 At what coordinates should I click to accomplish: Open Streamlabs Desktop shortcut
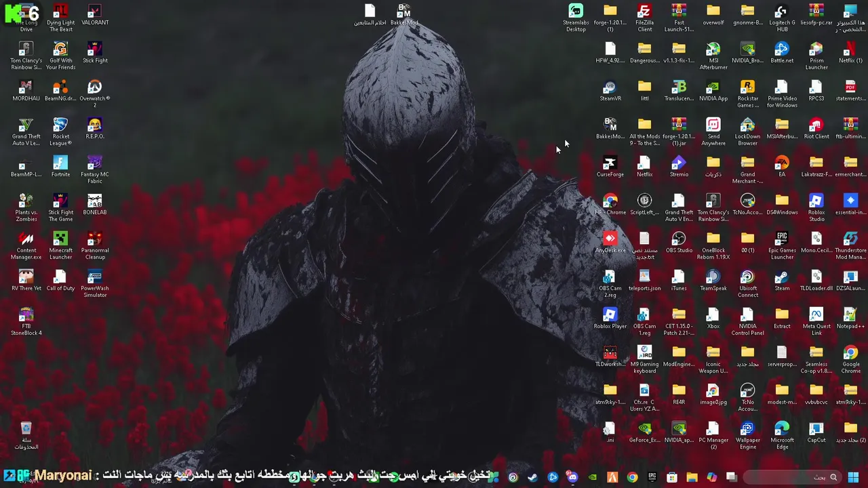point(576,18)
